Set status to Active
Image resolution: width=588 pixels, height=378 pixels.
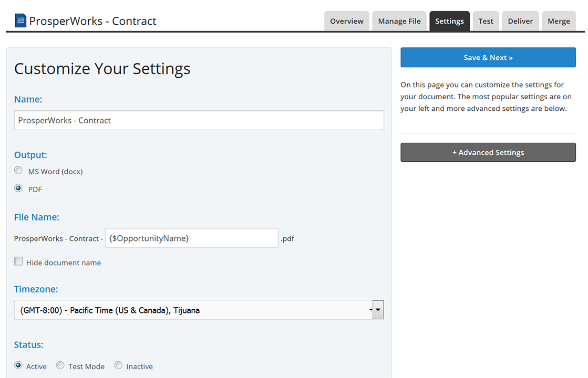pos(19,365)
